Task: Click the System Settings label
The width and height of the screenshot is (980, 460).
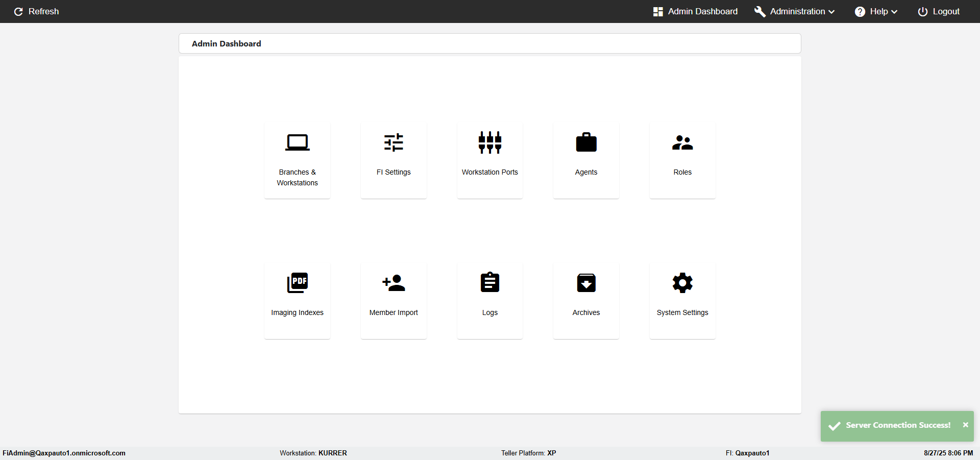Action: pyautogui.click(x=682, y=312)
